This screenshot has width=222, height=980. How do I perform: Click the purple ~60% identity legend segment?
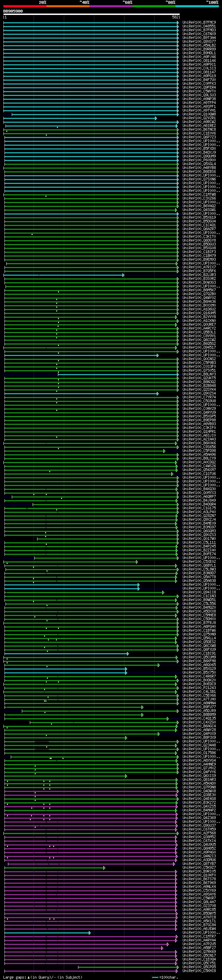pos(111,6)
